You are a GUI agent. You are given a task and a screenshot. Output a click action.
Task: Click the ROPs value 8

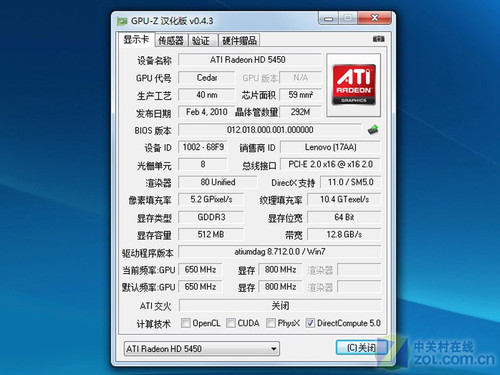tap(203, 164)
